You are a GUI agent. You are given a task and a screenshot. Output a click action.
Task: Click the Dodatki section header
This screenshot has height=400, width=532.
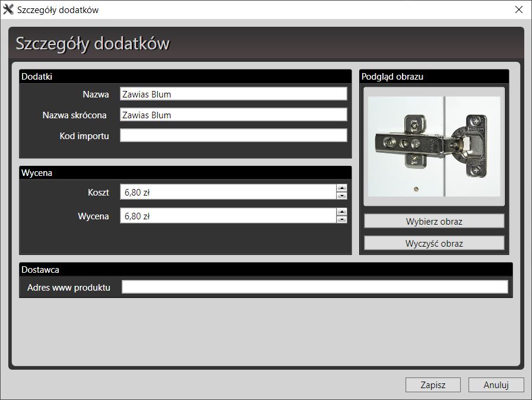tap(186, 77)
